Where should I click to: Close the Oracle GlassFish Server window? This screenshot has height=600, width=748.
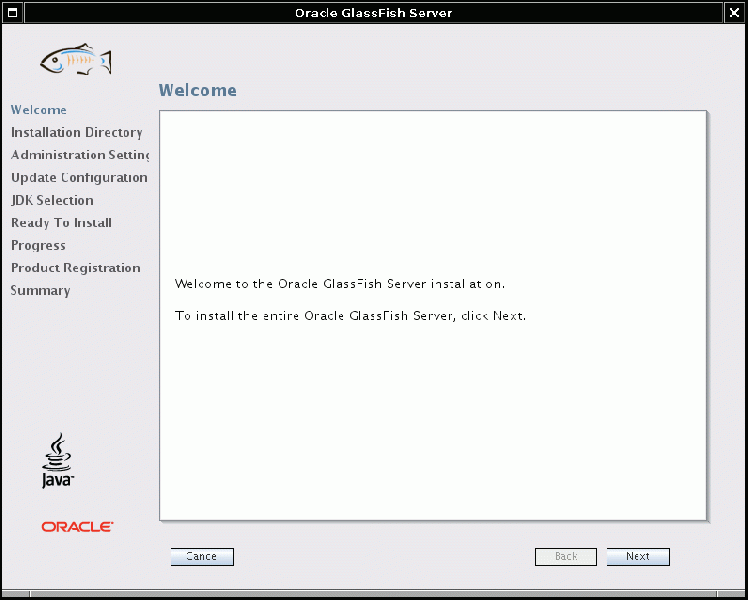[735, 12]
